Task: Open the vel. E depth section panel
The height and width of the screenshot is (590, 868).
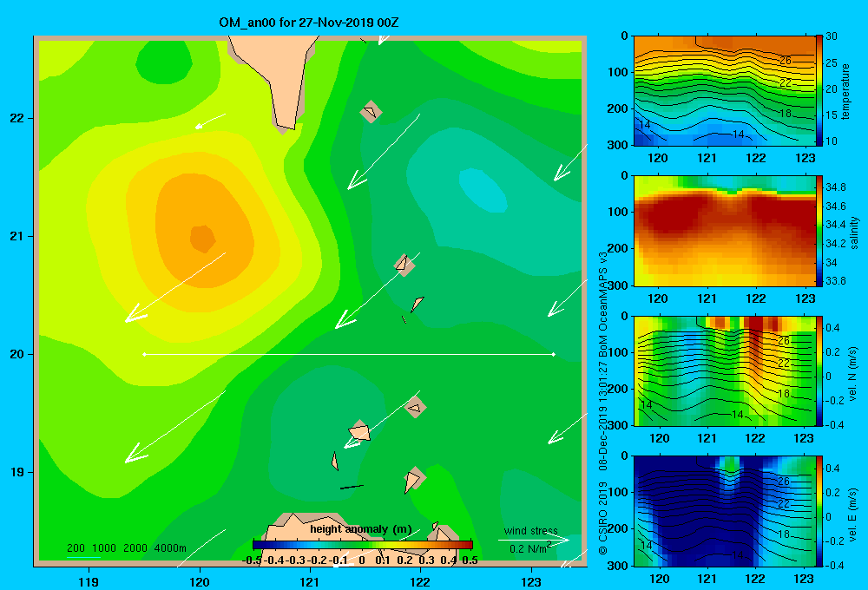Action: point(724,511)
